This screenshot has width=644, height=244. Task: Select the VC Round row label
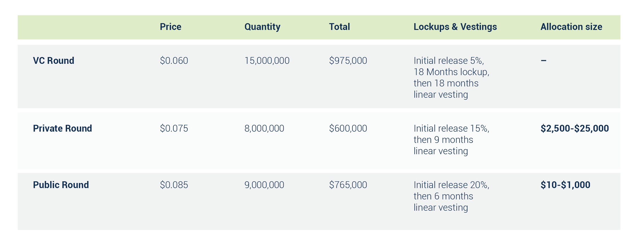54,61
